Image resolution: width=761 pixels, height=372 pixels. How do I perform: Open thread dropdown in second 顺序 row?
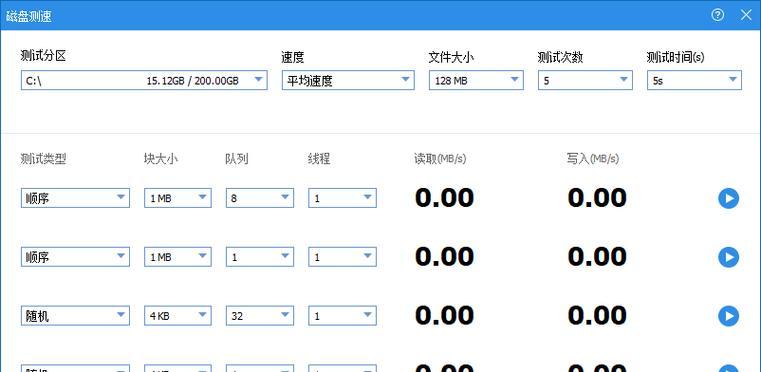coord(342,257)
